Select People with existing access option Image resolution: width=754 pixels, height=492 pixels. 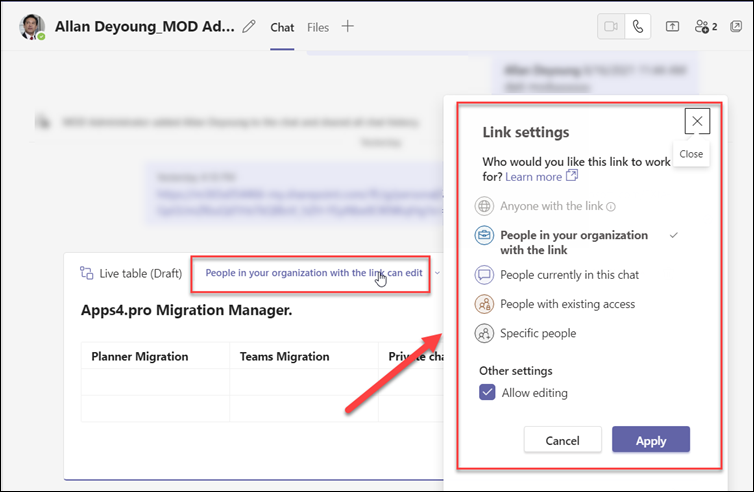(x=567, y=304)
